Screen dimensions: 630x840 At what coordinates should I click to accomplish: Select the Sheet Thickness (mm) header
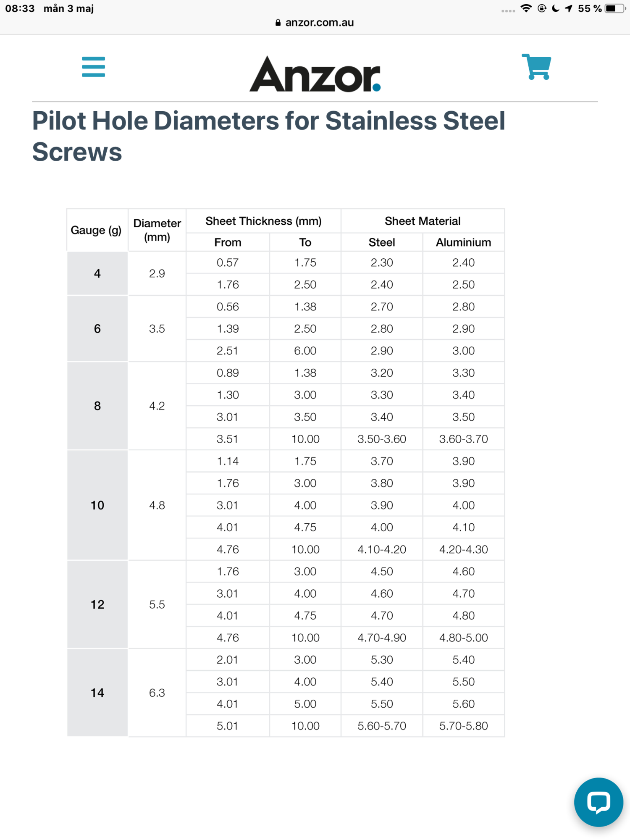point(263,221)
